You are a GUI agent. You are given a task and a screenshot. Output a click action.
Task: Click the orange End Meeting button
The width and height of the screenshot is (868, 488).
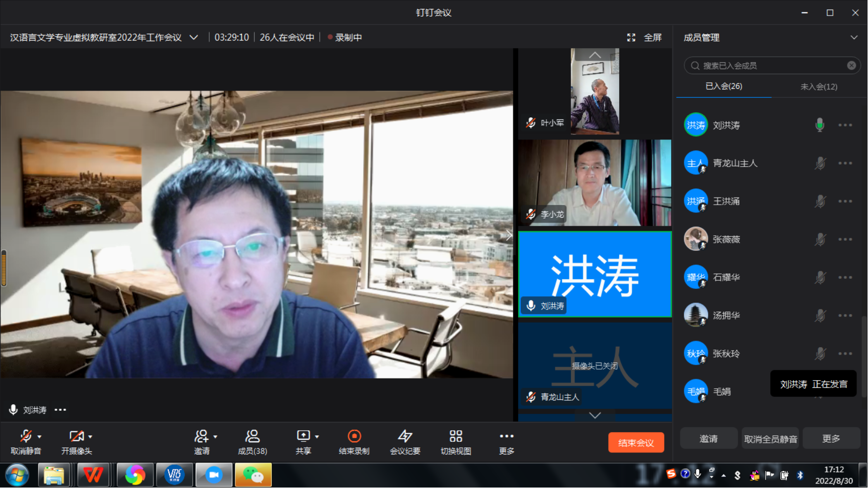click(x=636, y=443)
